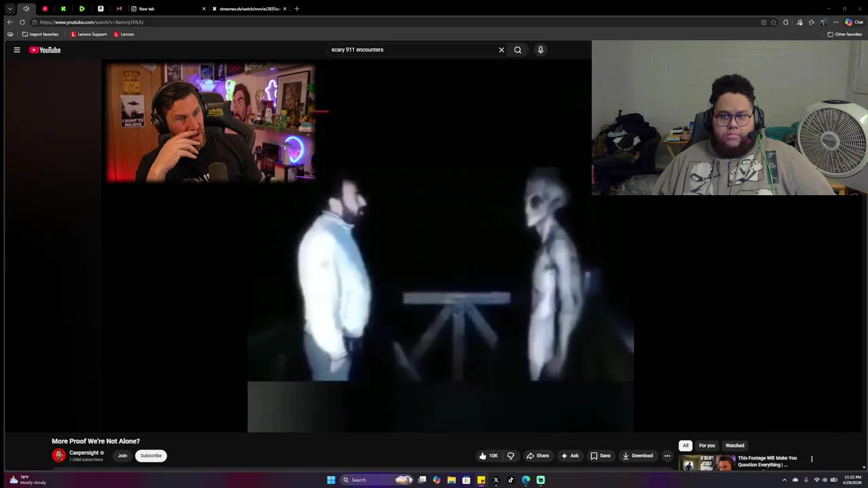Switch to the Gmail pinned tab
The width and height of the screenshot is (868, 488).
pyautogui.click(x=119, y=9)
